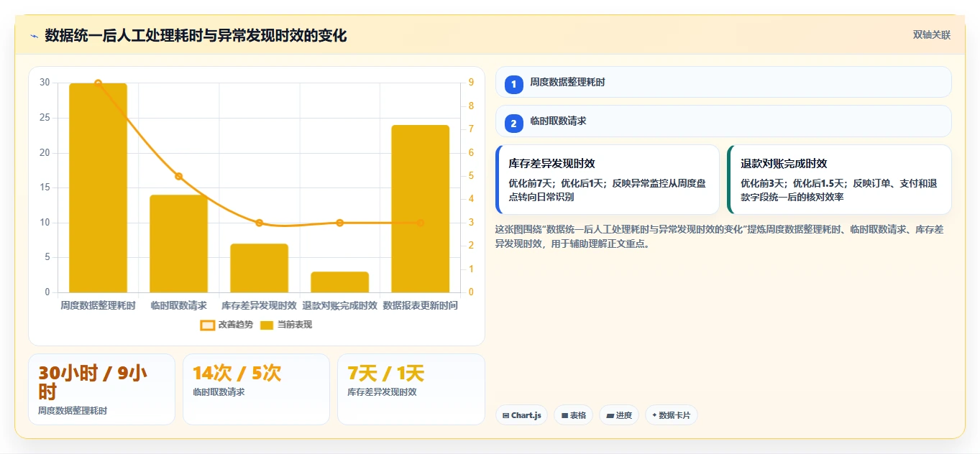Viewport: 980px width, 454px height.
Task: Click the 库存差异发现时效 bar in chart
Action: click(x=259, y=268)
